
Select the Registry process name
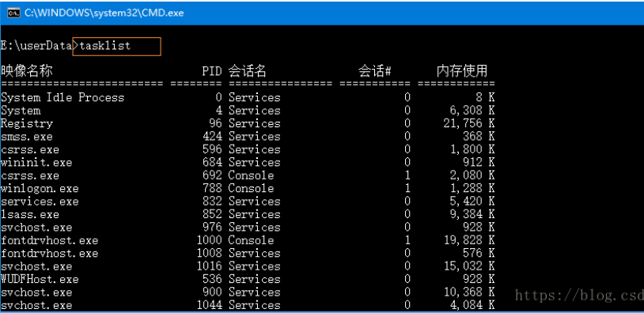(27, 123)
